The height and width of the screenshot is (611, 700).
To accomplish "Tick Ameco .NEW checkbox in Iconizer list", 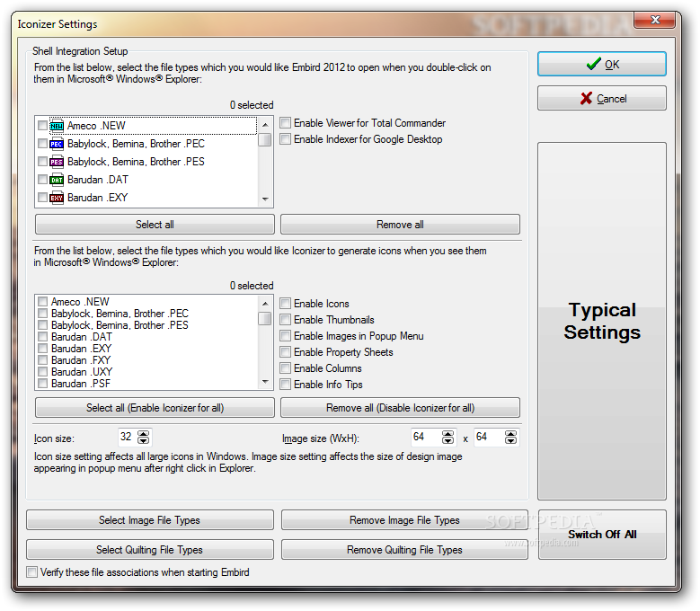I will (x=43, y=301).
